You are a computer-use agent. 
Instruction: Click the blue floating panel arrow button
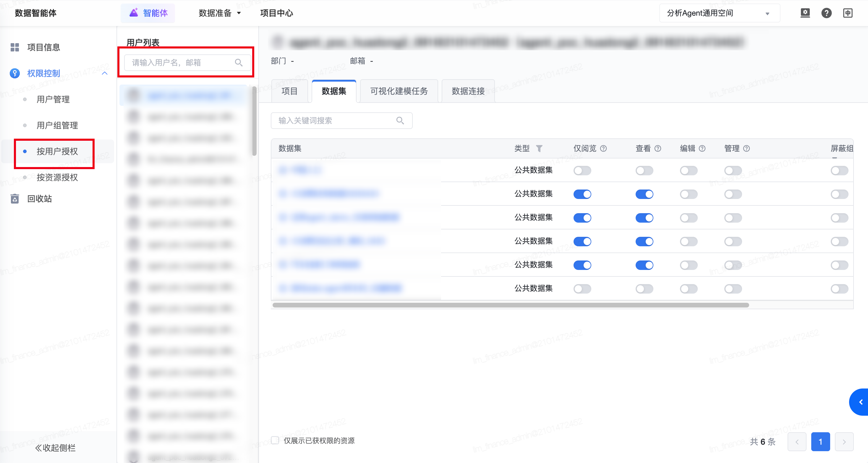pyautogui.click(x=859, y=402)
